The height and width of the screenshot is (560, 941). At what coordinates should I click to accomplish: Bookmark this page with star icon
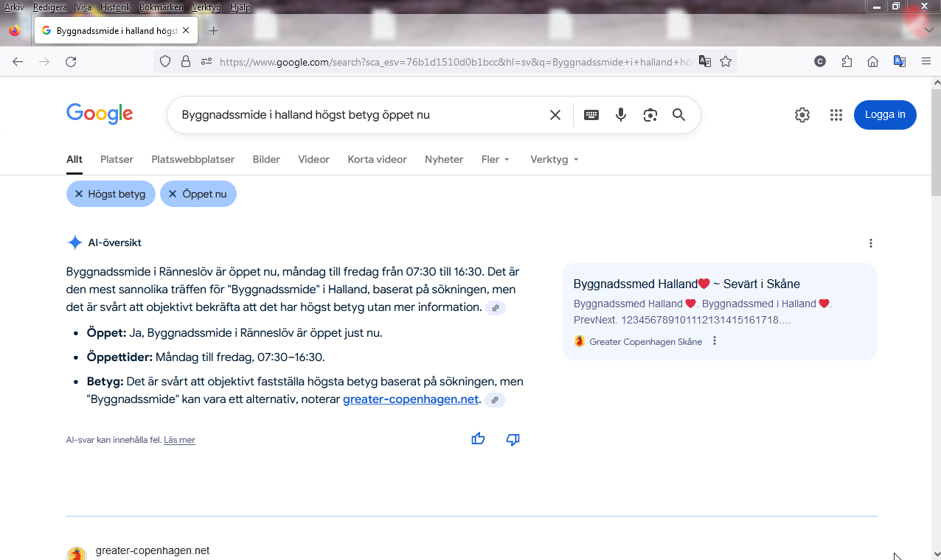click(726, 62)
